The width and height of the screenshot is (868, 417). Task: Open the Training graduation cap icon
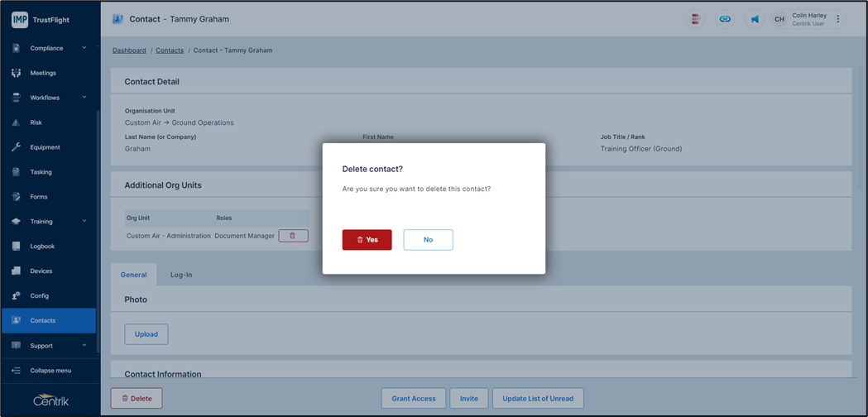16,222
